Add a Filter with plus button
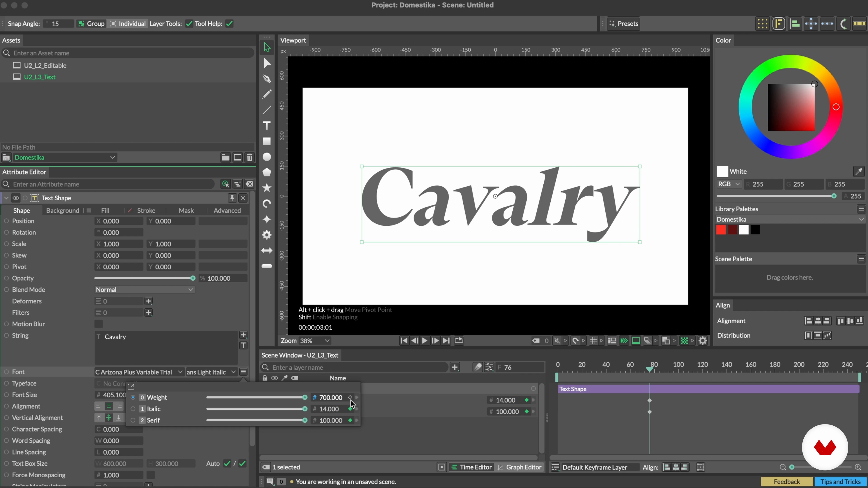This screenshot has width=868, height=488. tap(149, 312)
